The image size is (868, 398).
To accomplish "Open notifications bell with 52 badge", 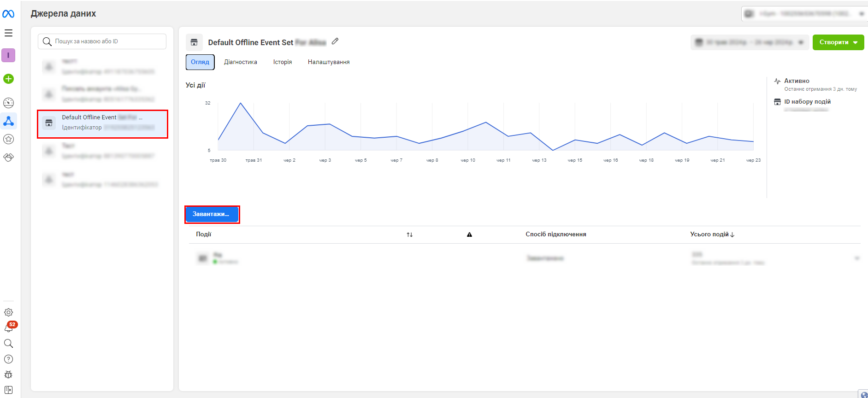I will click(8, 328).
